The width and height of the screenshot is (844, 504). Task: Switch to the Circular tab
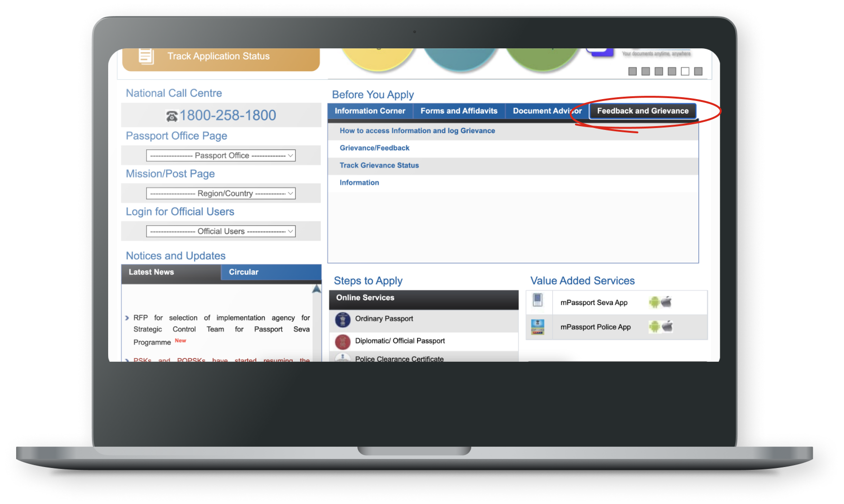pyautogui.click(x=271, y=272)
